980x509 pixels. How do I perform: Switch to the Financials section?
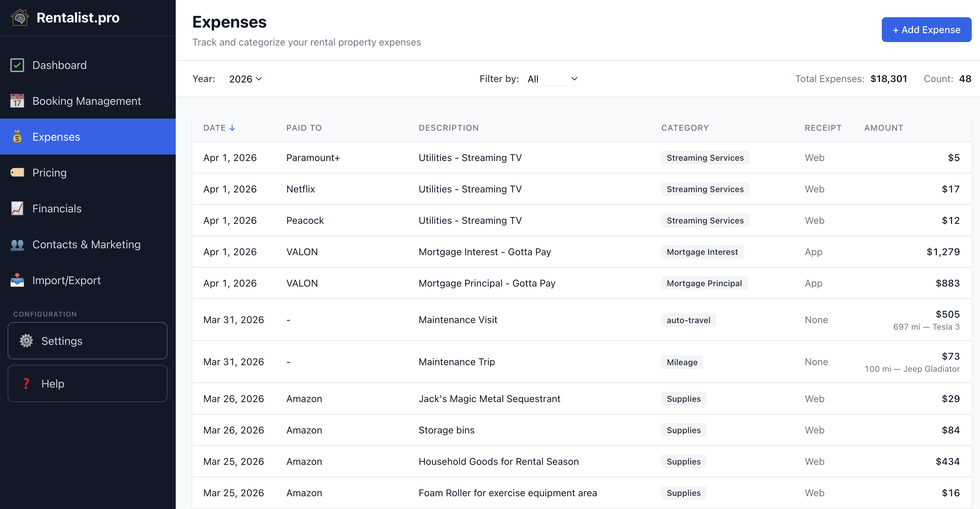57,208
